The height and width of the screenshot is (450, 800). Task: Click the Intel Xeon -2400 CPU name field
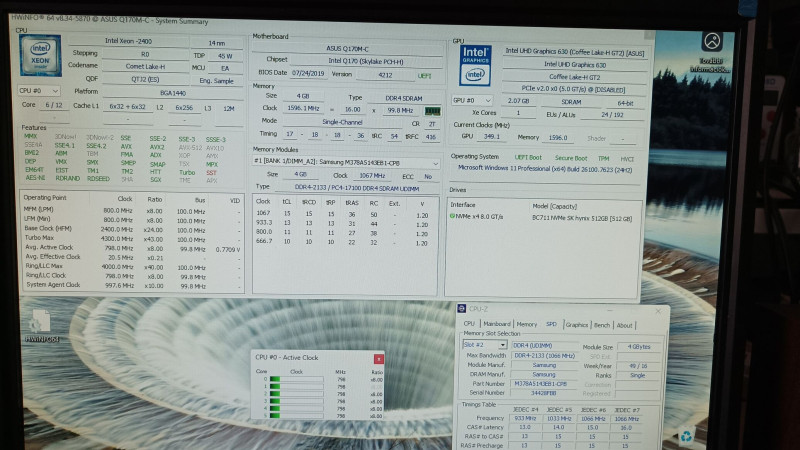[x=128, y=41]
